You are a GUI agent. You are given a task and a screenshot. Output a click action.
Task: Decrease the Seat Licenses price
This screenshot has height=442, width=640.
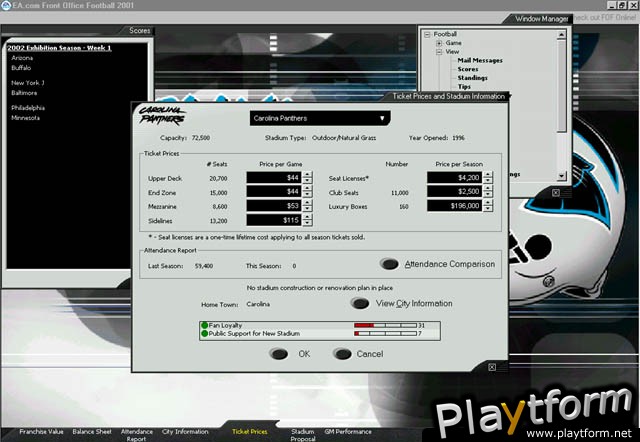click(x=488, y=181)
